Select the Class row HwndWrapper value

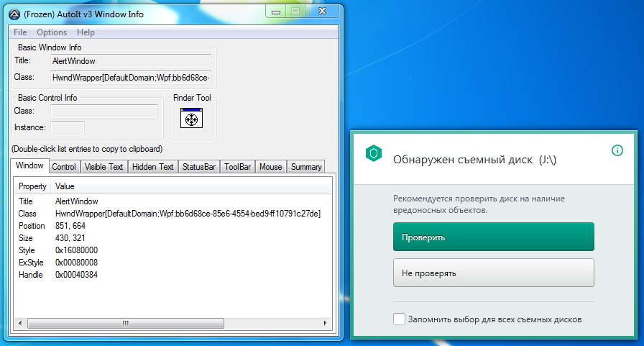(188, 214)
